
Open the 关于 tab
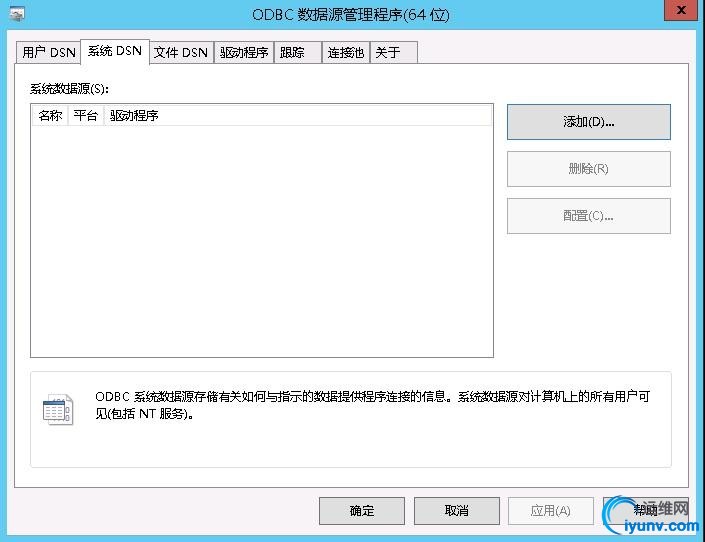click(x=393, y=53)
